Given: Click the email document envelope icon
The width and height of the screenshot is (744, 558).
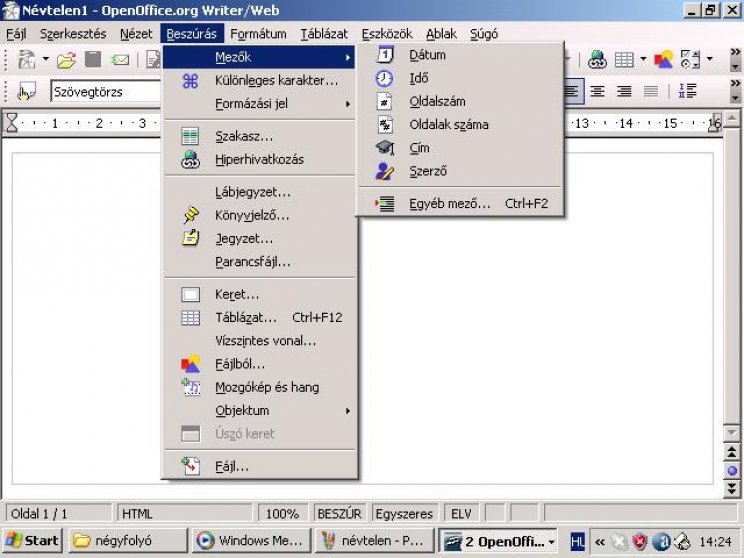Looking at the screenshot, I should pyautogui.click(x=121, y=60).
